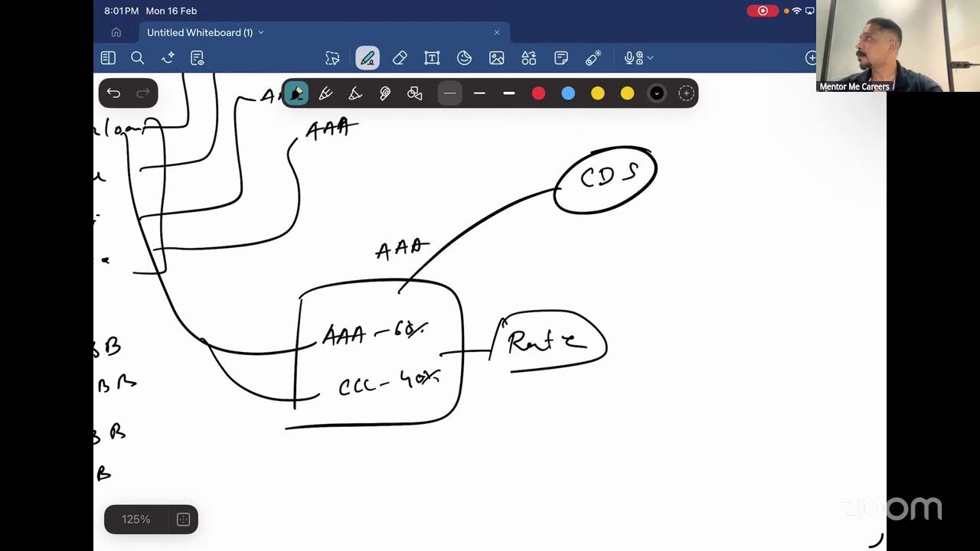Select the lasso selection tool
980x551 pixels.
tap(332, 58)
